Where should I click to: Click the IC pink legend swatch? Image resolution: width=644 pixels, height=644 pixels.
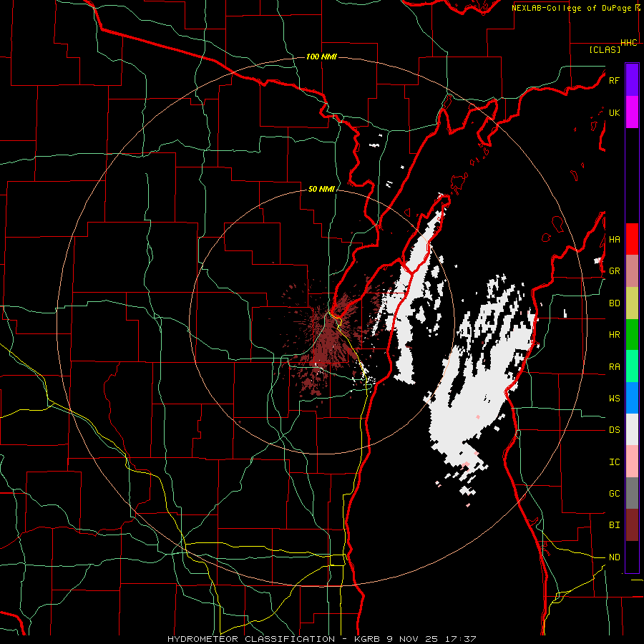click(x=632, y=462)
